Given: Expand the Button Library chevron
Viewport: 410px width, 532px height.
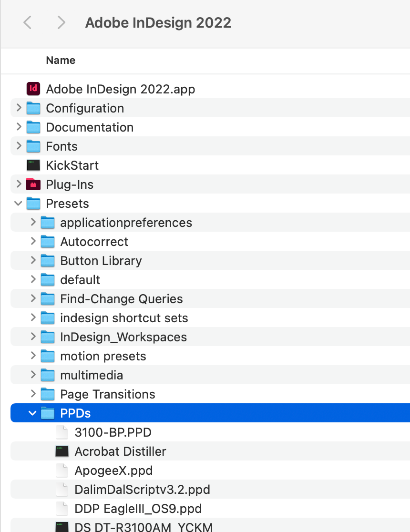Looking at the screenshot, I should point(33,260).
